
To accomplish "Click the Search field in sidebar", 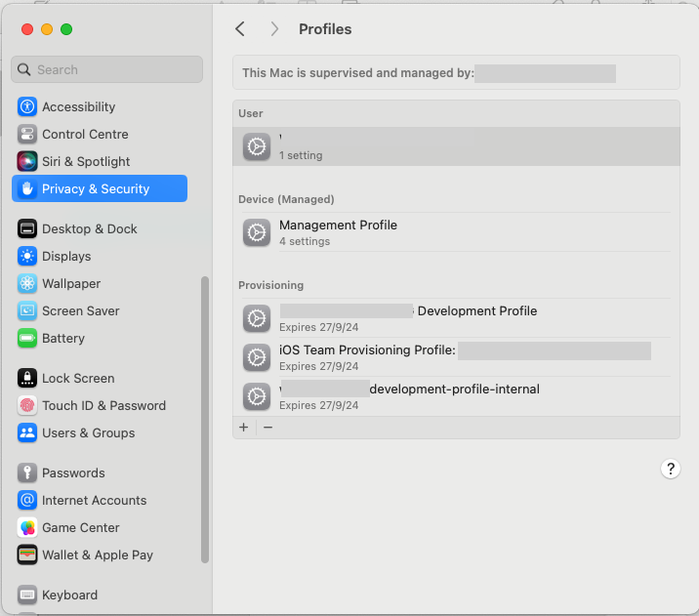I will pyautogui.click(x=107, y=69).
